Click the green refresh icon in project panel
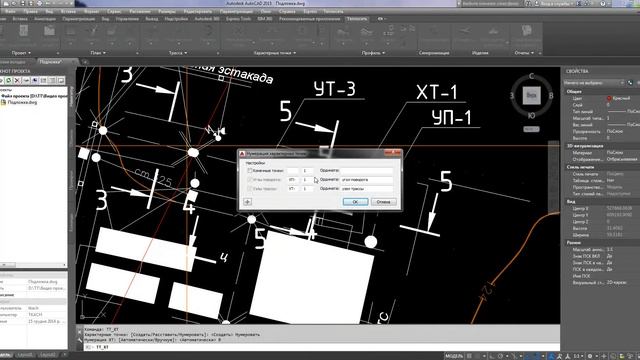Image resolution: width=640 pixels, height=360 pixels. click(x=8, y=80)
